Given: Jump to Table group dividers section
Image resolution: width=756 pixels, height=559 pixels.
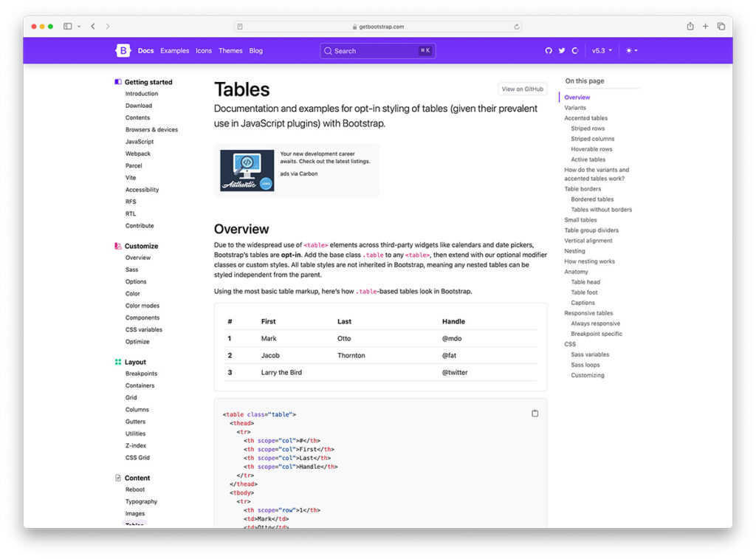Looking at the screenshot, I should 591,230.
